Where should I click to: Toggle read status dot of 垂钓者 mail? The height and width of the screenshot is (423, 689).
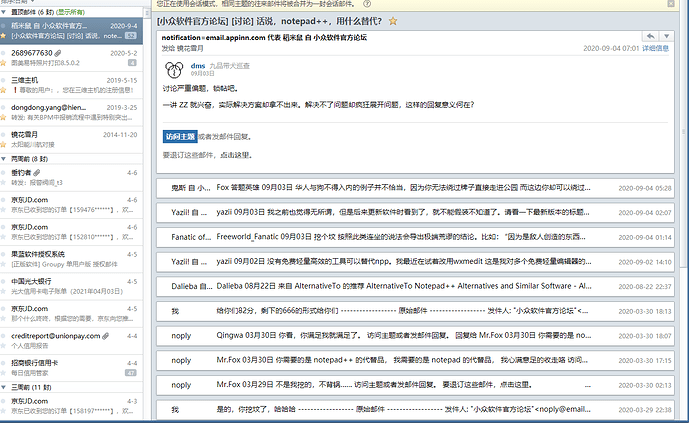coord(3,173)
